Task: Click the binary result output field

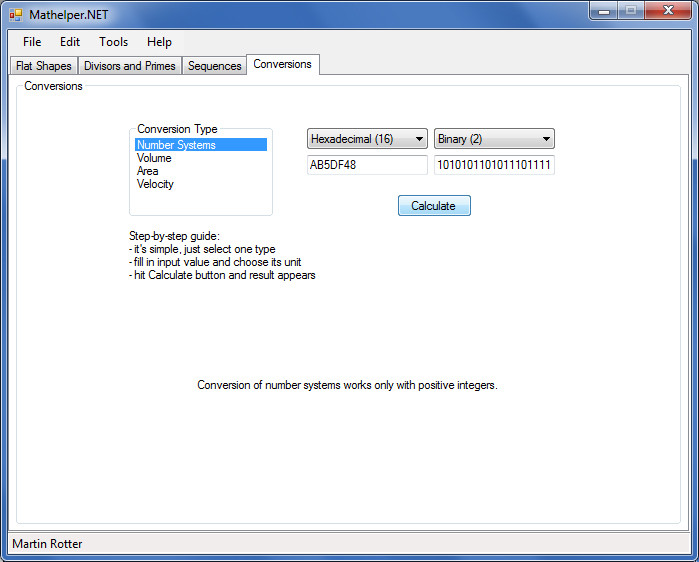Action: 494,165
